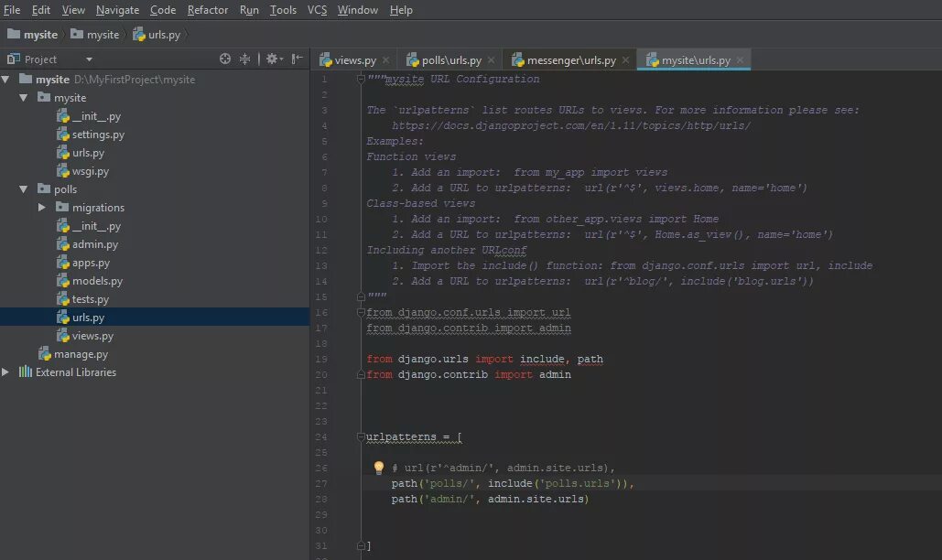Open the Tools menu

[x=283, y=10]
